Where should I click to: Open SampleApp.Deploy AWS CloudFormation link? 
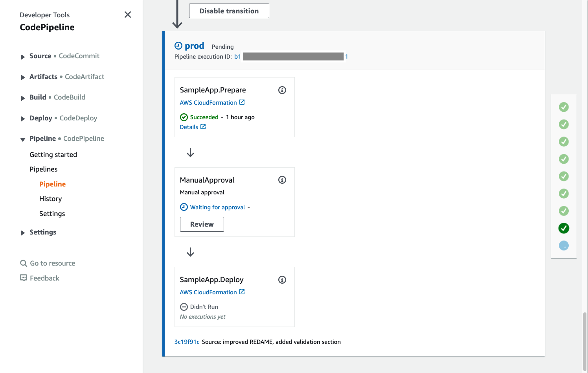(212, 292)
